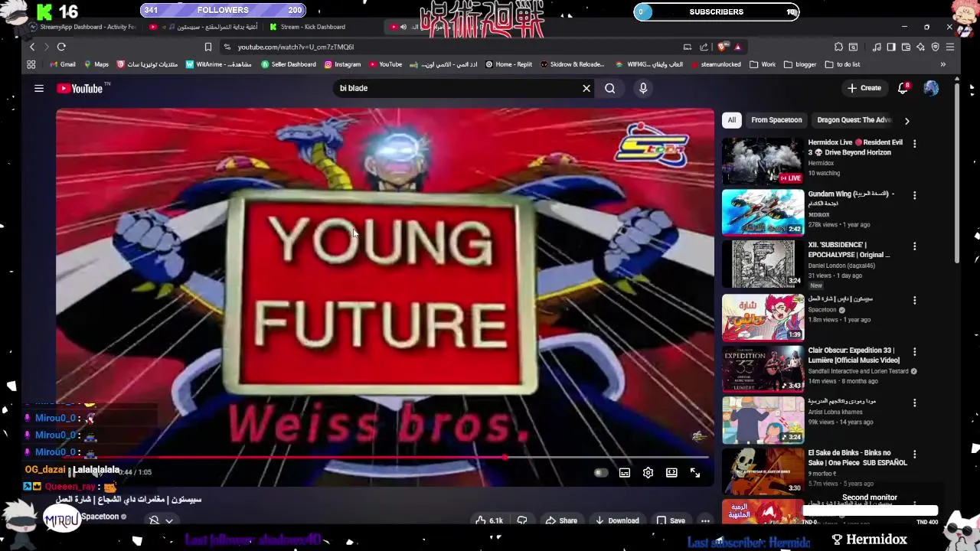Image resolution: width=980 pixels, height=551 pixels.
Task: Open the YouTube hamburger guide menu
Action: pyautogui.click(x=39, y=88)
